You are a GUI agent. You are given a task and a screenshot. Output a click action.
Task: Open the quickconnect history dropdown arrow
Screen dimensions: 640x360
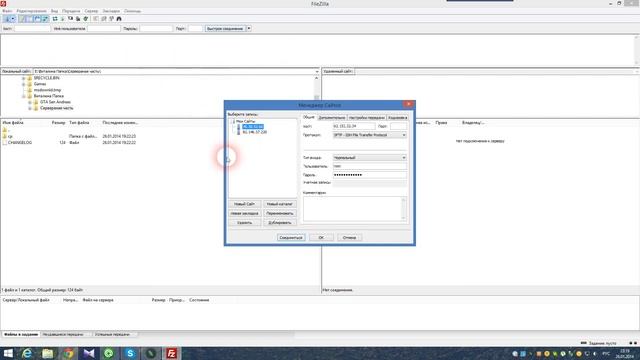point(249,29)
